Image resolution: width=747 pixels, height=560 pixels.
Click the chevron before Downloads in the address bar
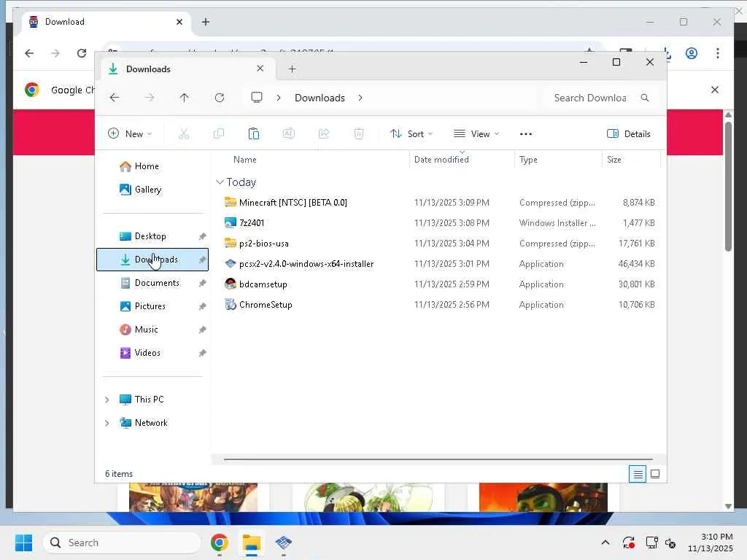(x=279, y=98)
